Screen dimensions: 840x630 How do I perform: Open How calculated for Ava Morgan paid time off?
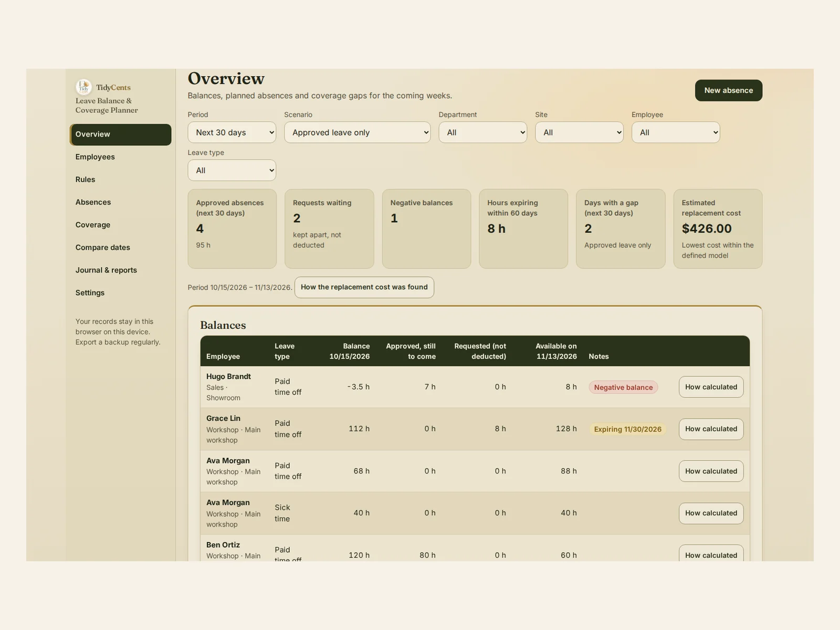(x=711, y=471)
